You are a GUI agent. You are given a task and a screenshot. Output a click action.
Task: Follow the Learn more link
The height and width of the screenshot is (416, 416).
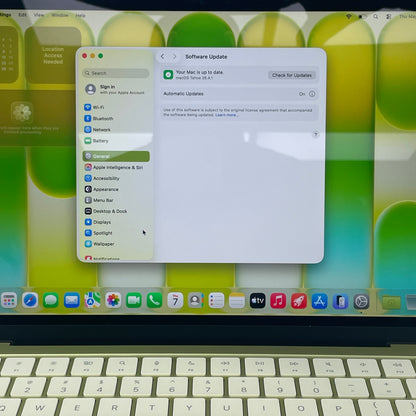[x=226, y=115]
